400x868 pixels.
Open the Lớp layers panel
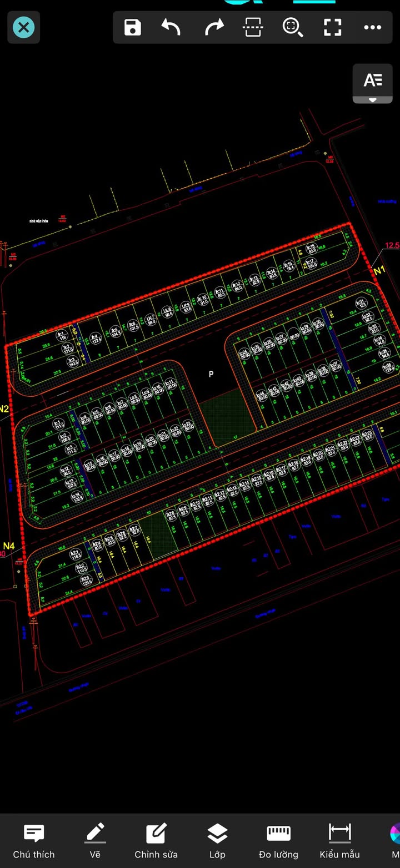(x=217, y=841)
